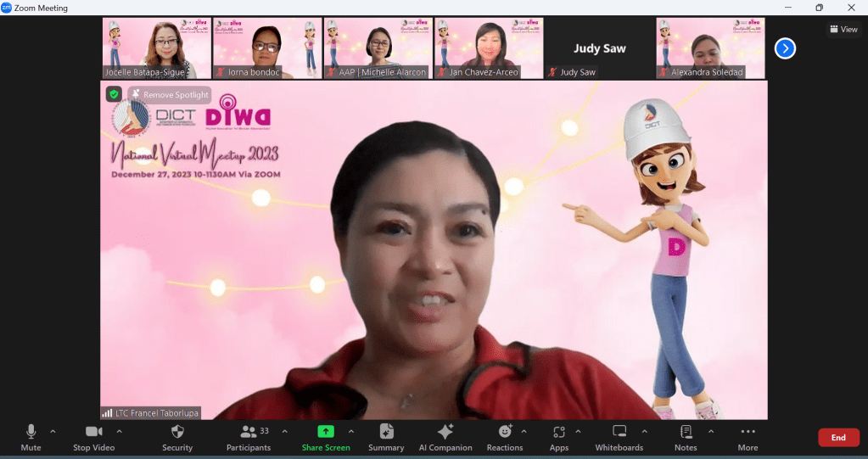Click the Remove Spotlight button
868x459 pixels.
[170, 95]
